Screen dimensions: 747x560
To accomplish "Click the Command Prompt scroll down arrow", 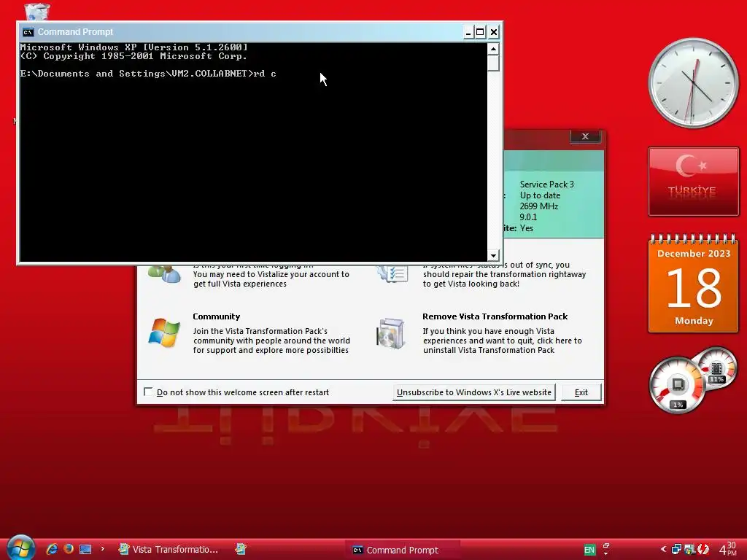I will coord(493,256).
